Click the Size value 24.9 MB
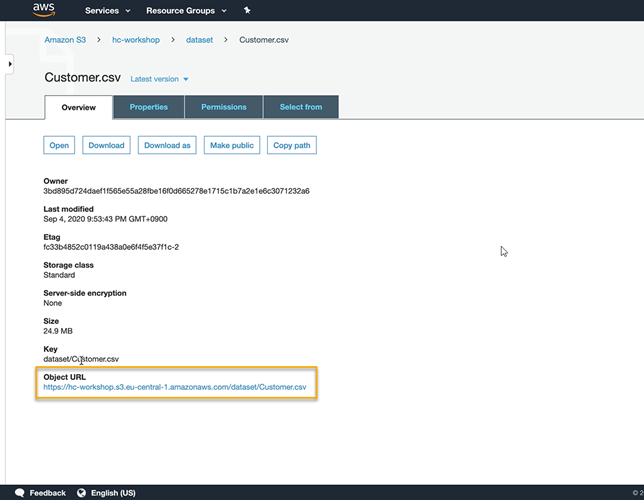 (x=58, y=331)
